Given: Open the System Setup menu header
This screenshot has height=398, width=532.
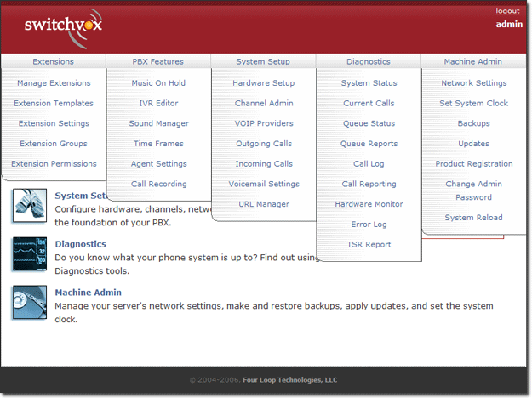Looking at the screenshot, I should coord(263,61).
